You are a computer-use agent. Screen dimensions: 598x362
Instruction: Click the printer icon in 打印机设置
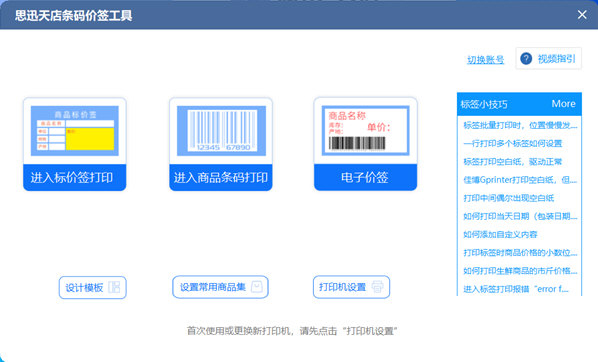coord(378,286)
